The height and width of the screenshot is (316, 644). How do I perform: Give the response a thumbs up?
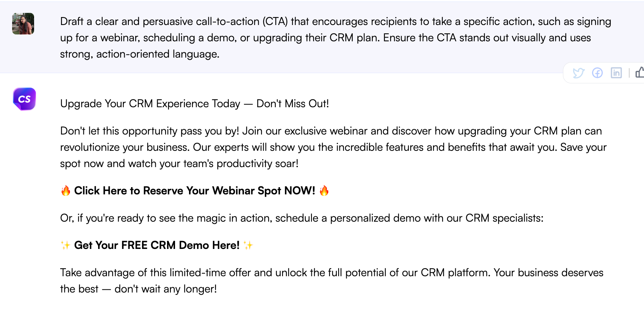(641, 73)
